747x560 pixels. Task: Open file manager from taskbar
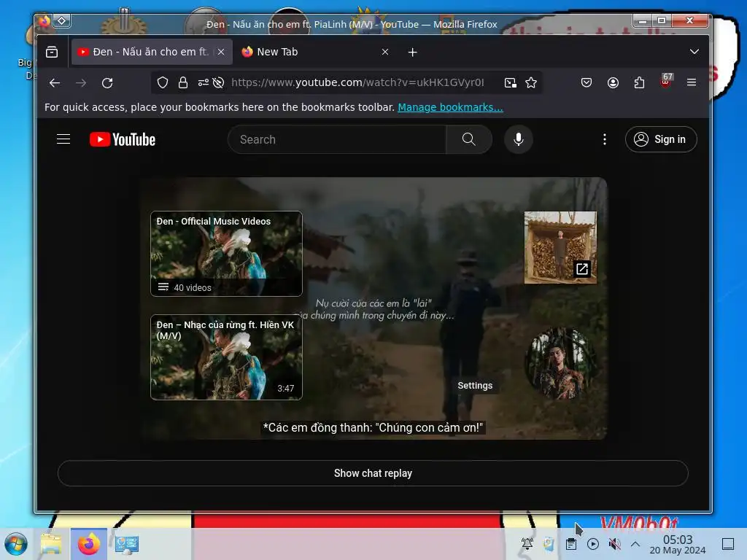click(x=51, y=544)
